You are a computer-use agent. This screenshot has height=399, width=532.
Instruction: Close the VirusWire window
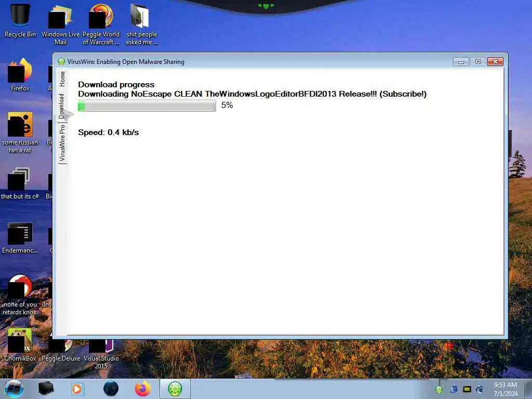[495, 61]
